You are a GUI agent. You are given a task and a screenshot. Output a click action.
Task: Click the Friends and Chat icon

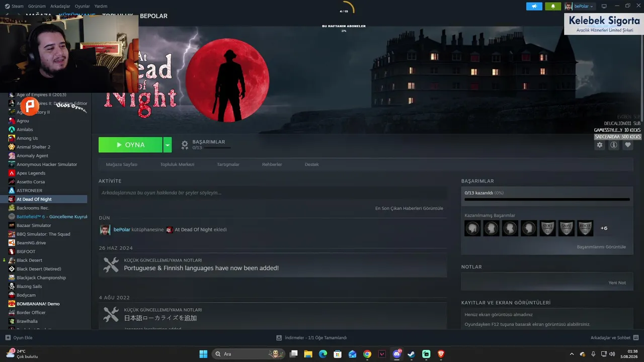point(636,338)
